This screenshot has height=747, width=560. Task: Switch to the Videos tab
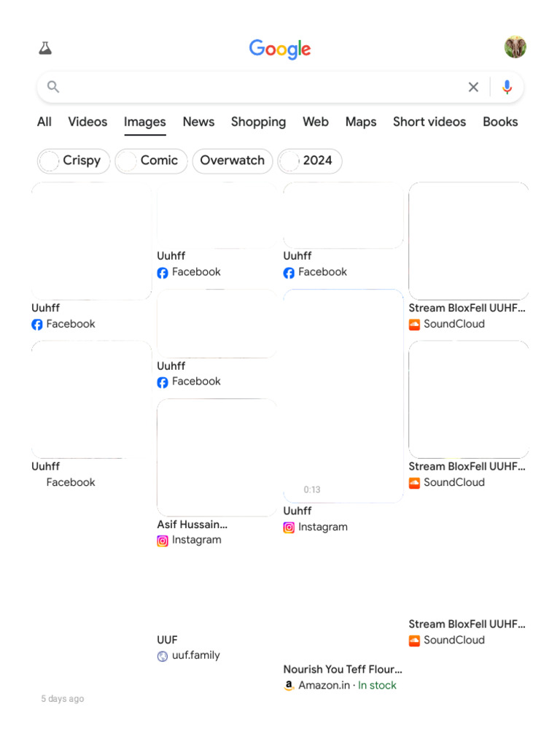87,122
